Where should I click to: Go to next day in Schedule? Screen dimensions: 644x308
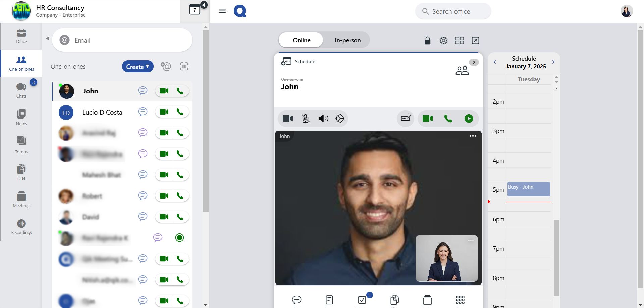tap(553, 62)
